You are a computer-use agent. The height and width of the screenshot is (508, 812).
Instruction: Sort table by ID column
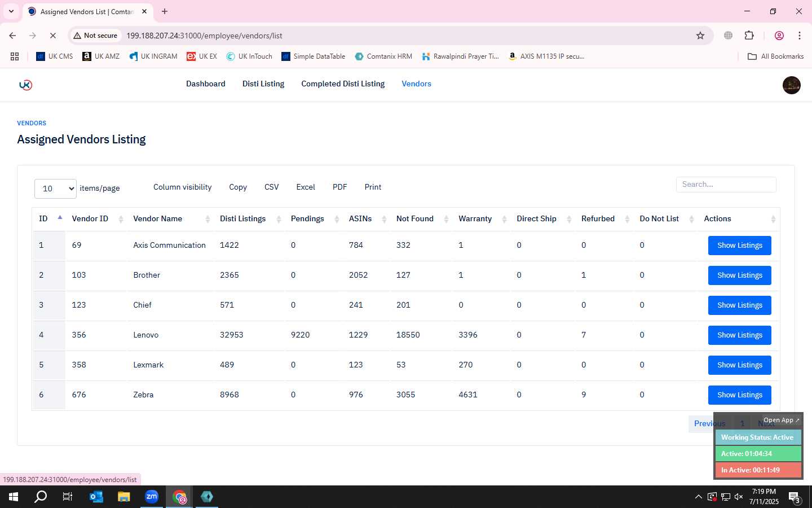point(50,218)
